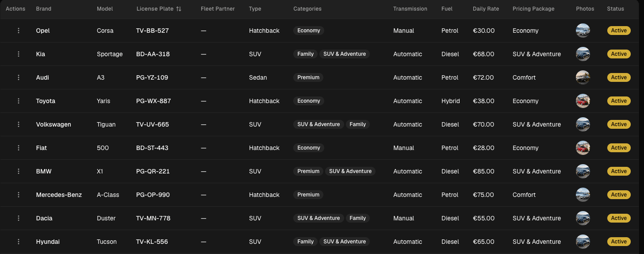View the BMW X1 photo thumbnail
644x254 pixels.
click(583, 171)
